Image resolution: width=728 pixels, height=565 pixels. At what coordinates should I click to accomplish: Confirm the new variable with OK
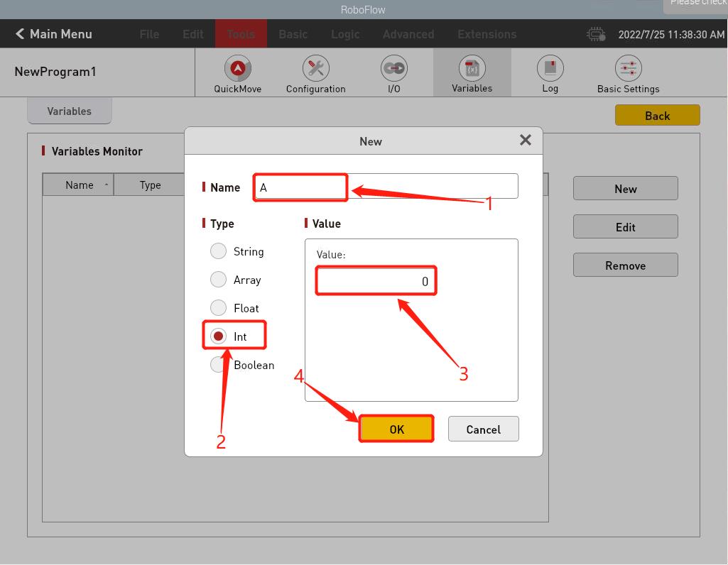pos(396,429)
